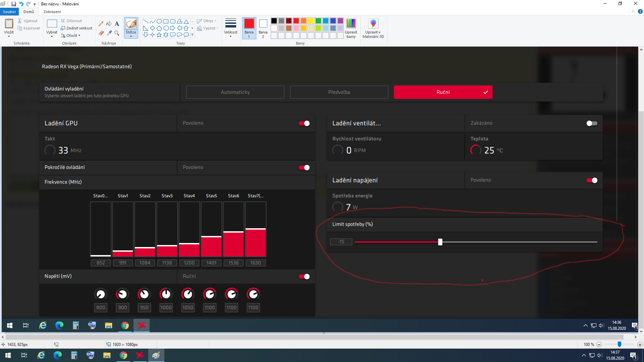Click the Vložit paste clipboard icon
The width and height of the screenshot is (644, 362).
9,24
